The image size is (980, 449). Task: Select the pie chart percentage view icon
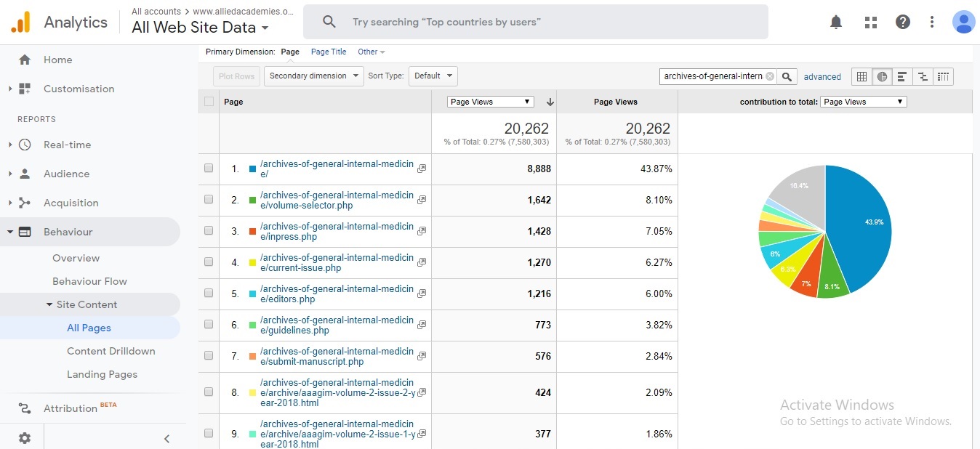click(882, 76)
